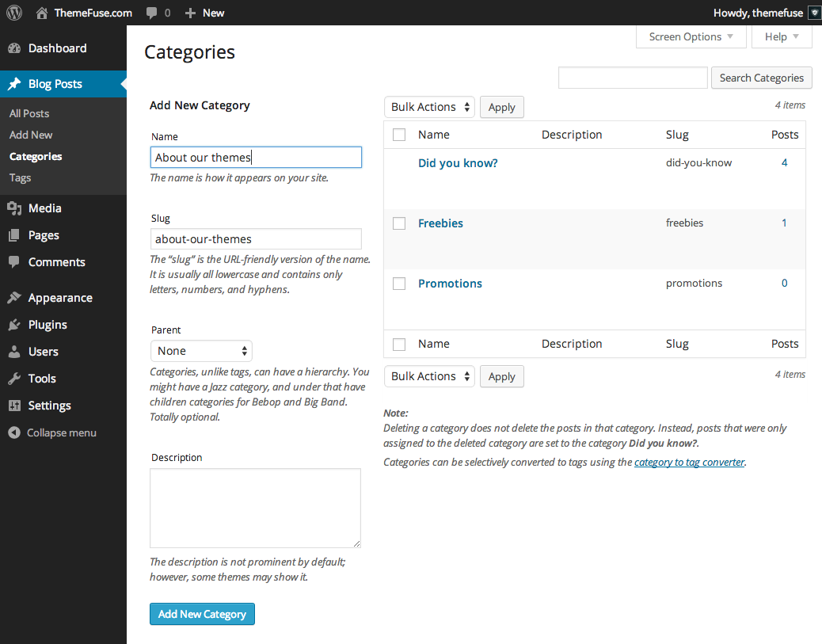Click the Search Categories button

pyautogui.click(x=761, y=78)
